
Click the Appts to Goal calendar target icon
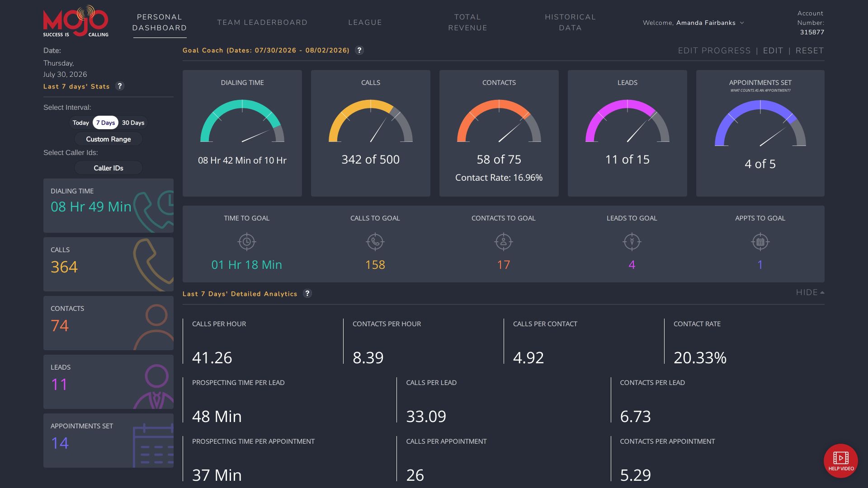pyautogui.click(x=760, y=242)
